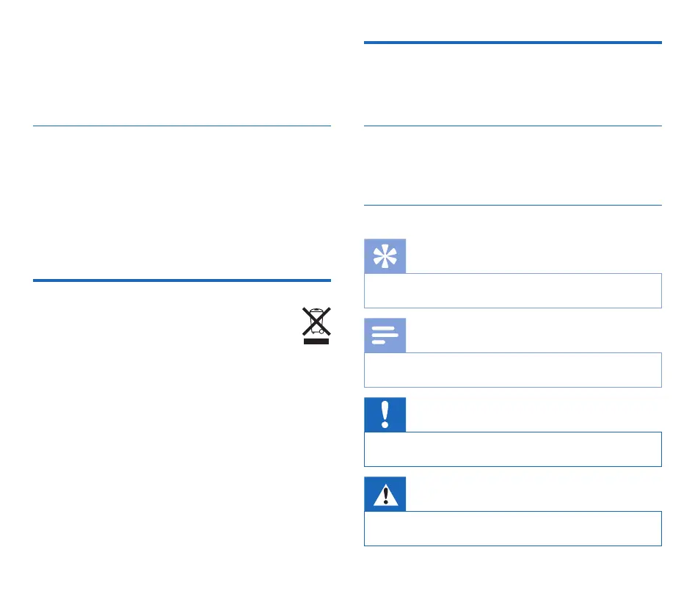Click the upper thin blue rule in the right column
This screenshot has height=616, width=695.
513,126
